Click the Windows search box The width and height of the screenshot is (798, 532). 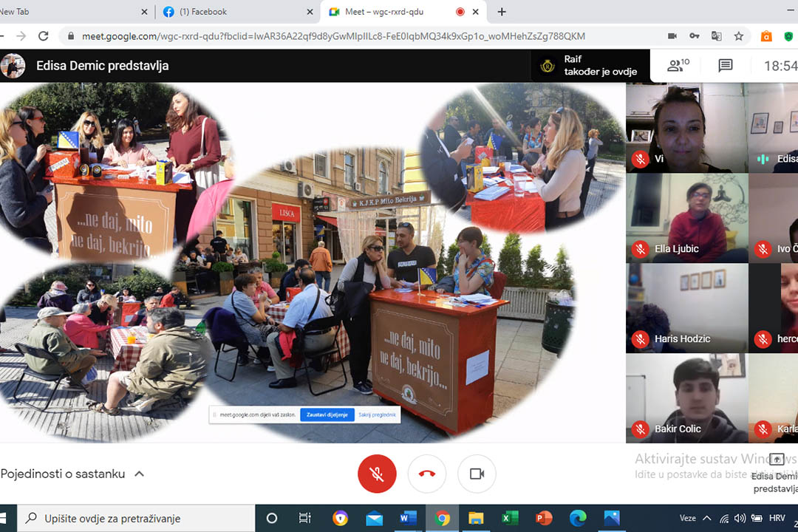[x=137, y=518]
